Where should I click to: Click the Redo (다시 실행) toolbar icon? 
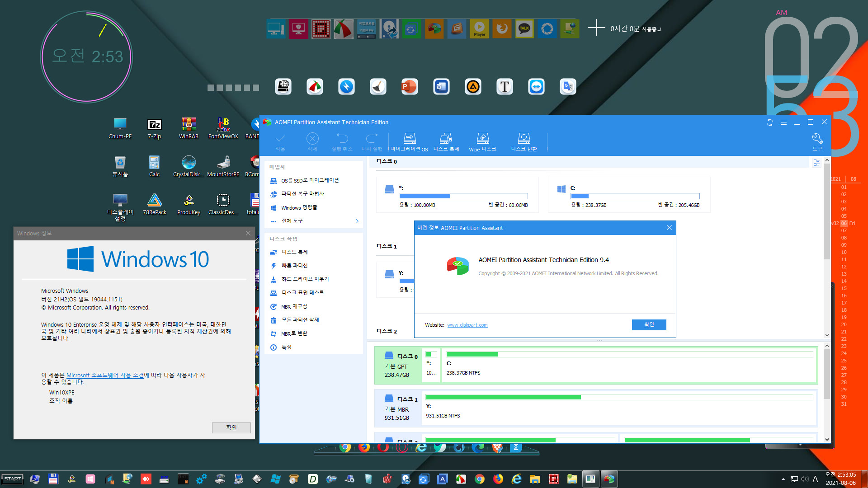(x=372, y=142)
